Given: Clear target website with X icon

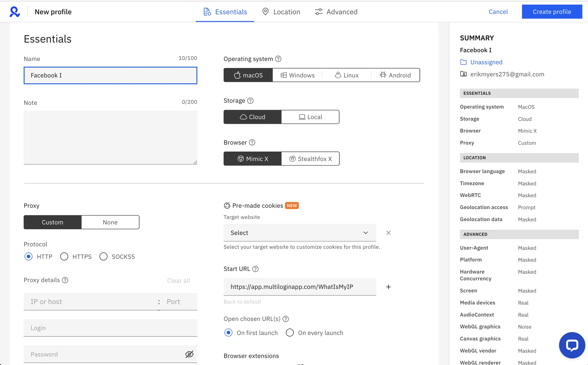Looking at the screenshot, I should [x=388, y=233].
